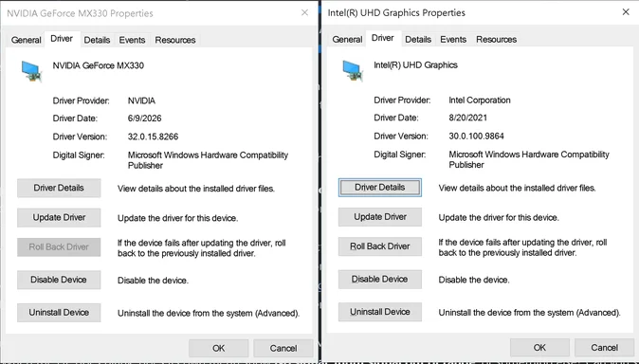The width and height of the screenshot is (639, 364).
Task: Go to Resources tab in Intel window
Action: pos(497,40)
